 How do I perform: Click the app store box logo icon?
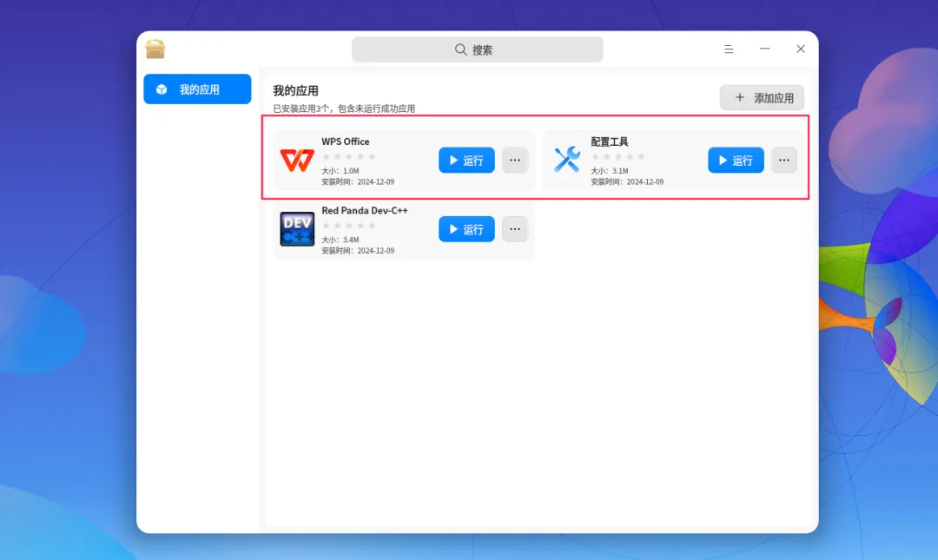click(x=155, y=49)
